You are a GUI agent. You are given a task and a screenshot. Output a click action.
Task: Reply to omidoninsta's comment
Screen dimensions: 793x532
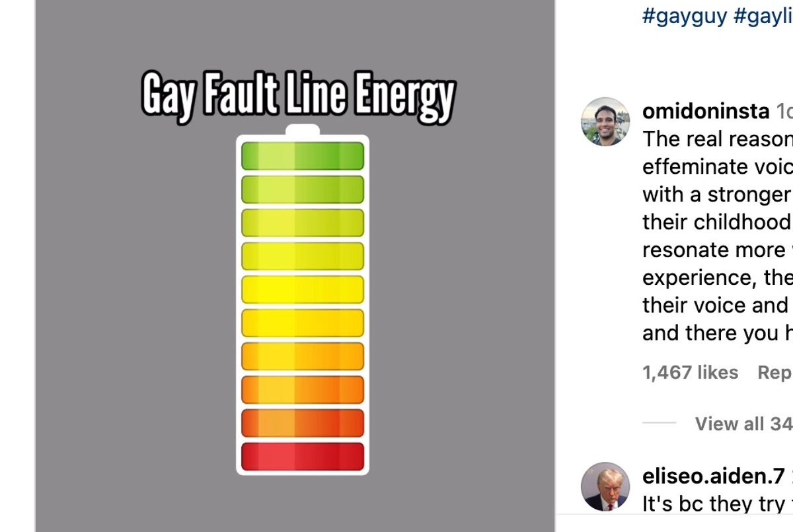[x=774, y=373]
